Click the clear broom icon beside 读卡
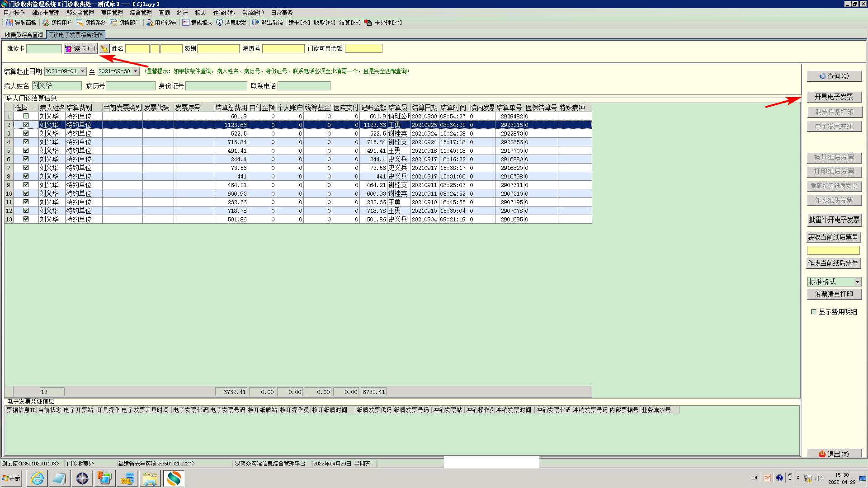Viewport: 868px width, 488px height. pos(104,49)
